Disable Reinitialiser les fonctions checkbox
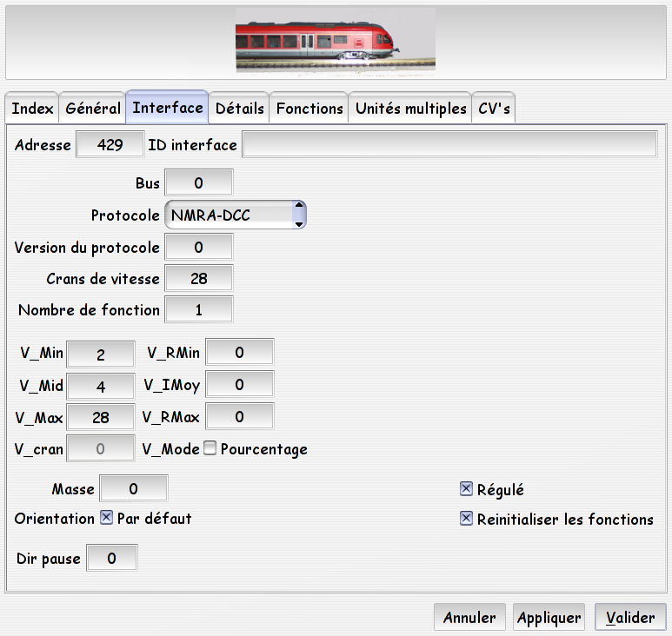Image resolution: width=672 pixels, height=636 pixels. pyautogui.click(x=466, y=518)
